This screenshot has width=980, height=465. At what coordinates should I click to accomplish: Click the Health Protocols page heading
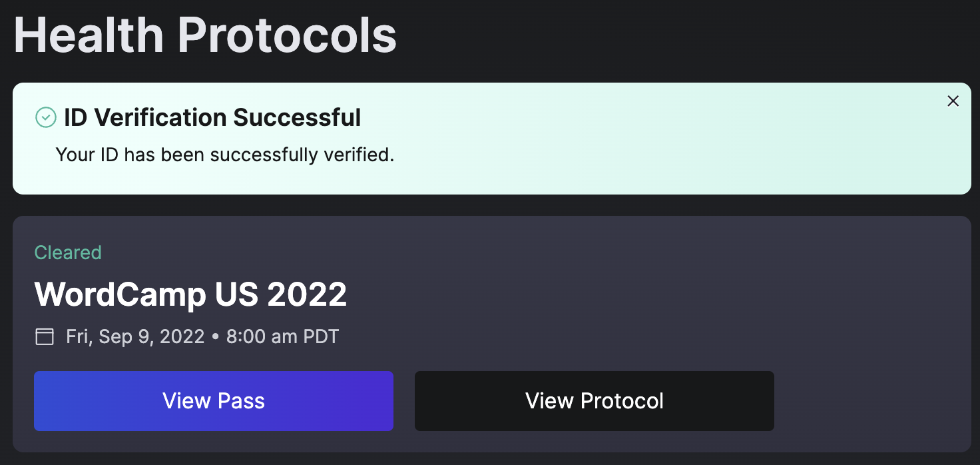(x=204, y=35)
